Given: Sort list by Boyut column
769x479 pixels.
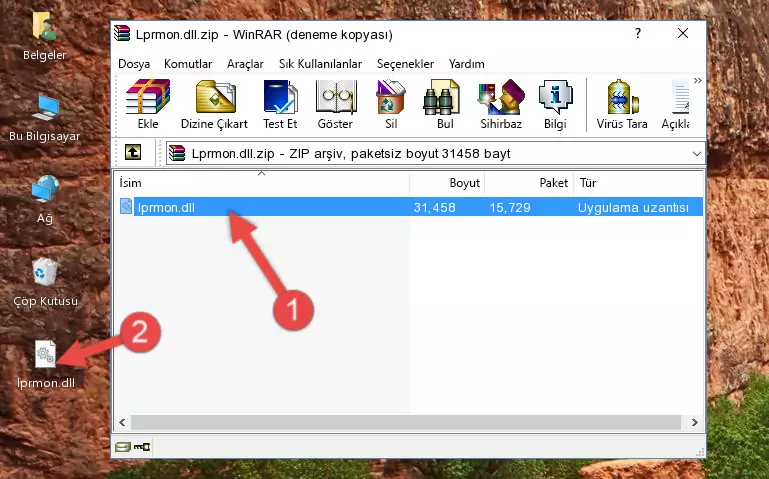Looking at the screenshot, I should 447,182.
